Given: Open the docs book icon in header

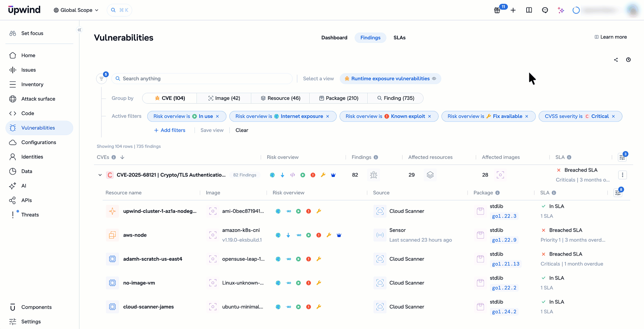Looking at the screenshot, I should (x=529, y=10).
